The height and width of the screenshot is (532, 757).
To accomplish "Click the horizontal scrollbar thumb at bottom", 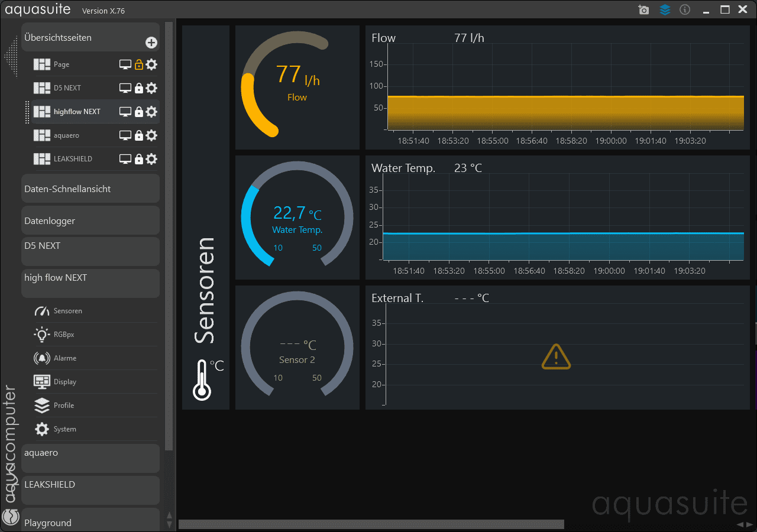I will click(371, 524).
